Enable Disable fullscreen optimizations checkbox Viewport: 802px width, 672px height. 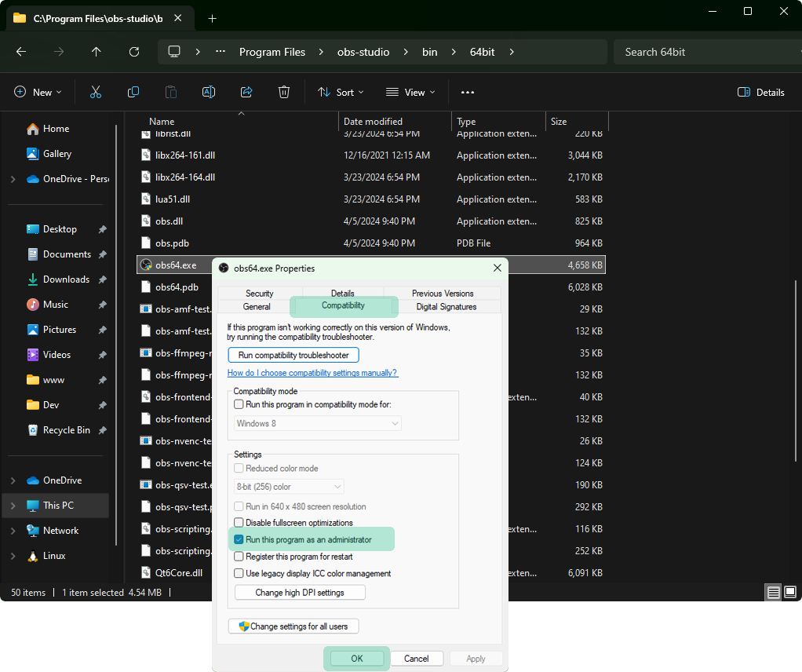[x=239, y=523]
